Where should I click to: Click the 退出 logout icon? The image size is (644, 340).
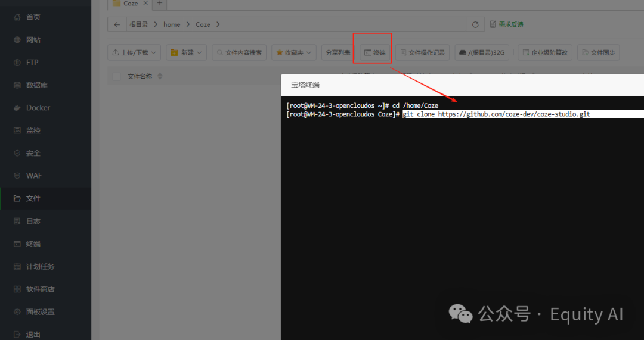click(17, 334)
